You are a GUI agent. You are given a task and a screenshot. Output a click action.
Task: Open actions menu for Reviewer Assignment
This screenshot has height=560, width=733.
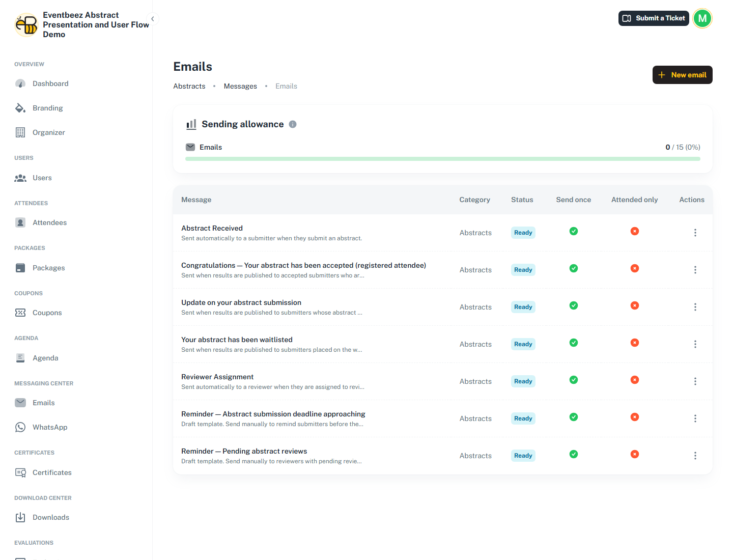[x=695, y=381]
